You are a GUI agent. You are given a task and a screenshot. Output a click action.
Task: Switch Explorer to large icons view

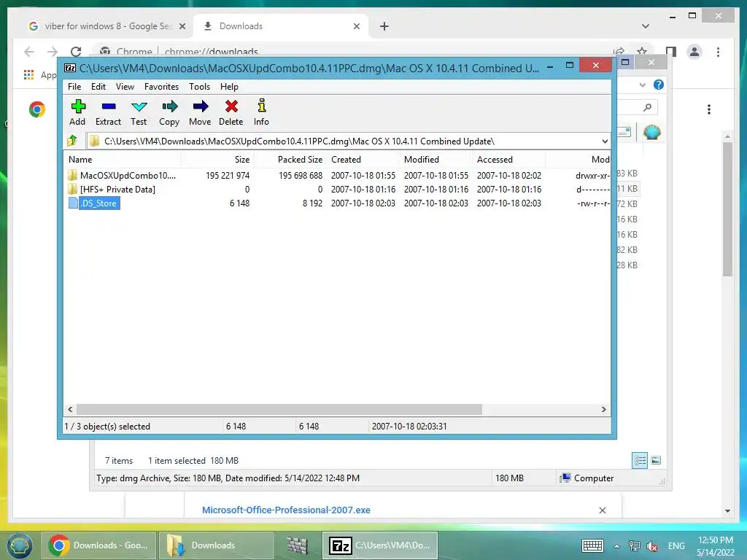pos(656,460)
